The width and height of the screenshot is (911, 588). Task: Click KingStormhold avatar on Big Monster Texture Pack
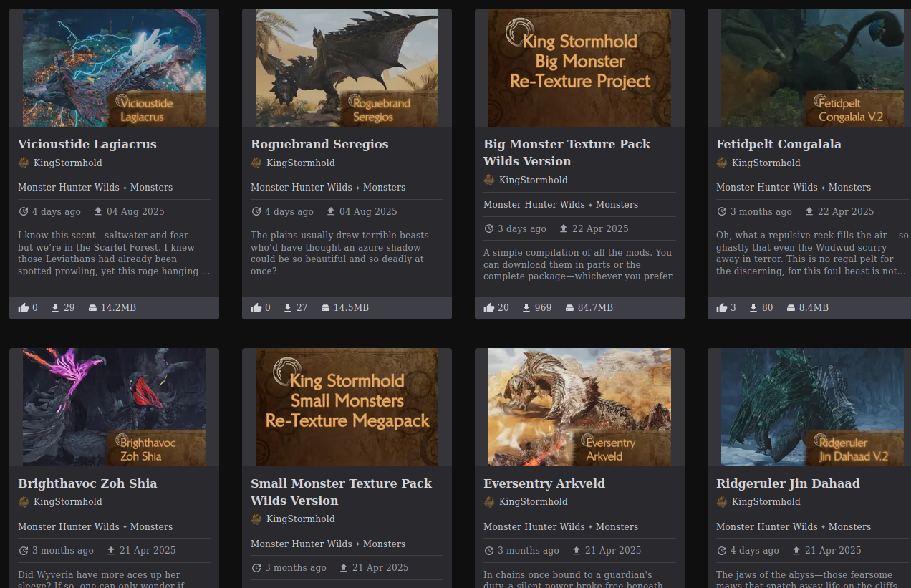(489, 180)
